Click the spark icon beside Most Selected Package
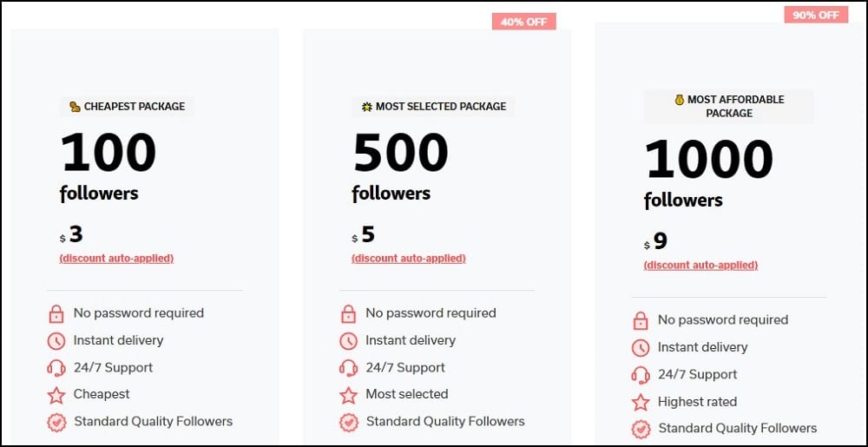 (x=366, y=107)
